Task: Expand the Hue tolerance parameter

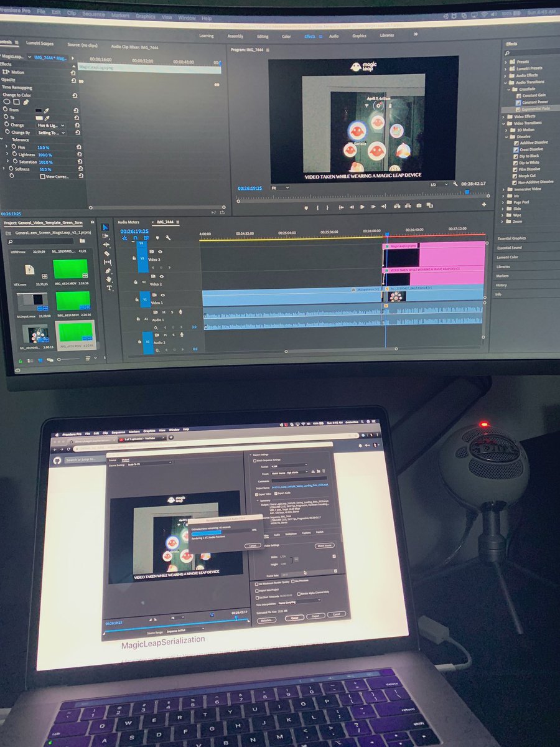Action: 7,147
